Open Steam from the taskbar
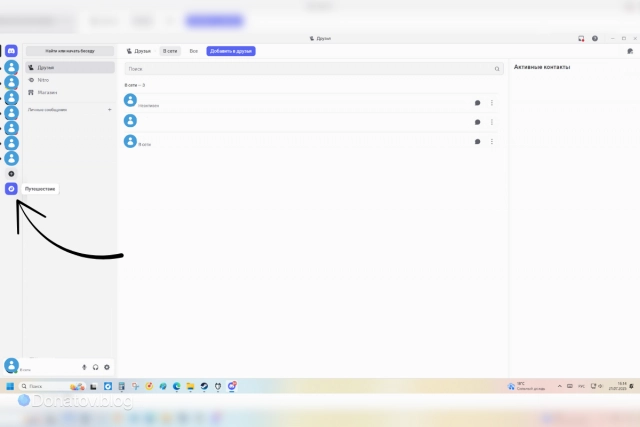Image resolution: width=640 pixels, height=427 pixels. [204, 386]
